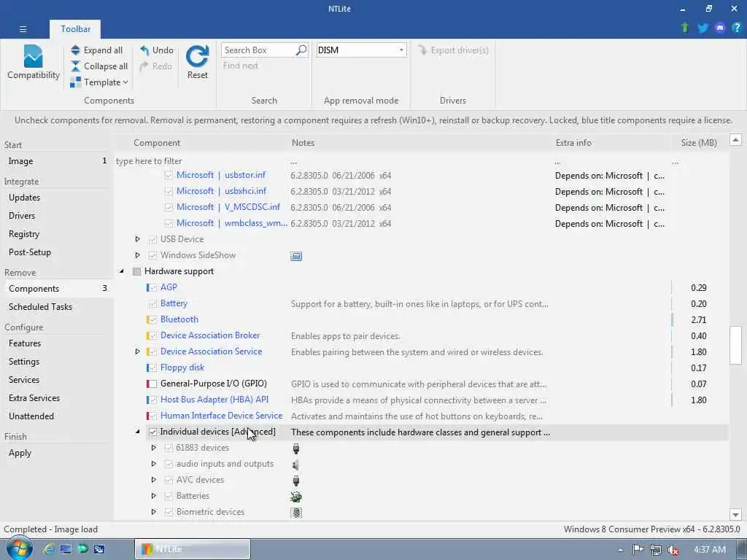Click the Windows Start orb
The image size is (747, 560).
tap(19, 548)
